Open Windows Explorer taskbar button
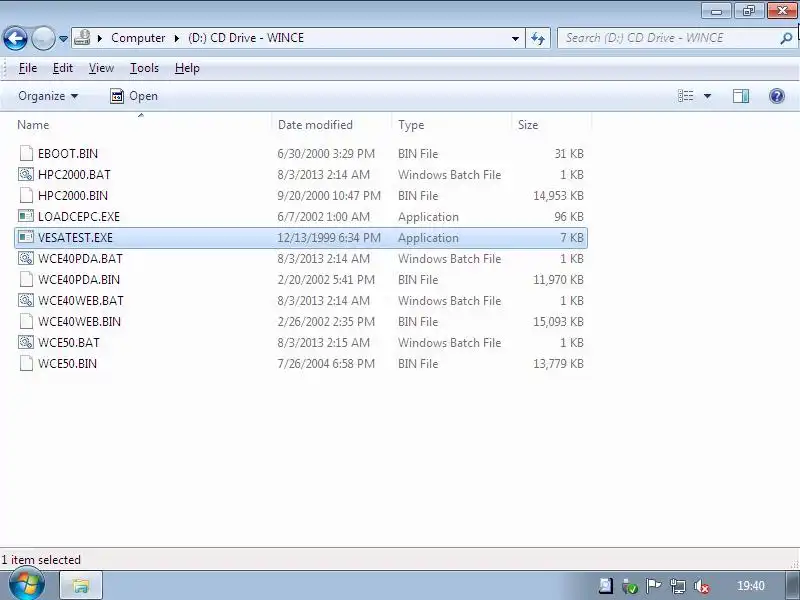 coord(81,585)
